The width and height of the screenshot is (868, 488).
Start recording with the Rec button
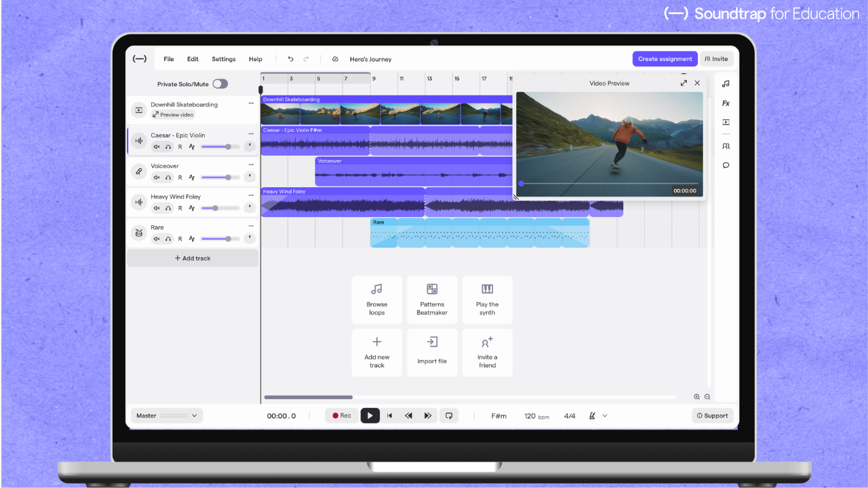[342, 415]
